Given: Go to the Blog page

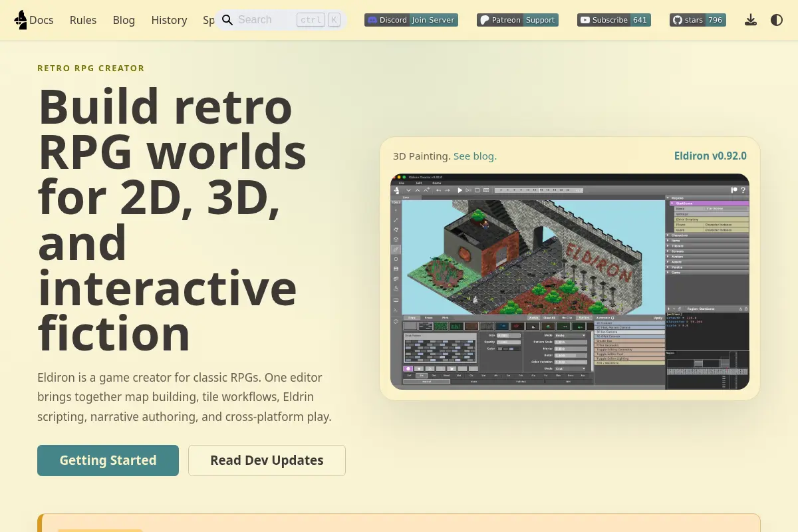Looking at the screenshot, I should (124, 20).
